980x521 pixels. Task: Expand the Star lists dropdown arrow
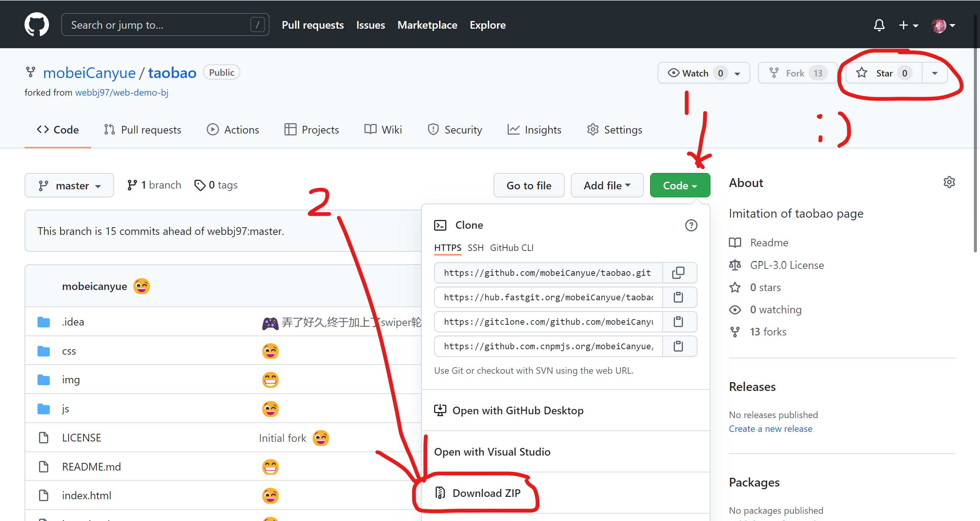(x=934, y=73)
